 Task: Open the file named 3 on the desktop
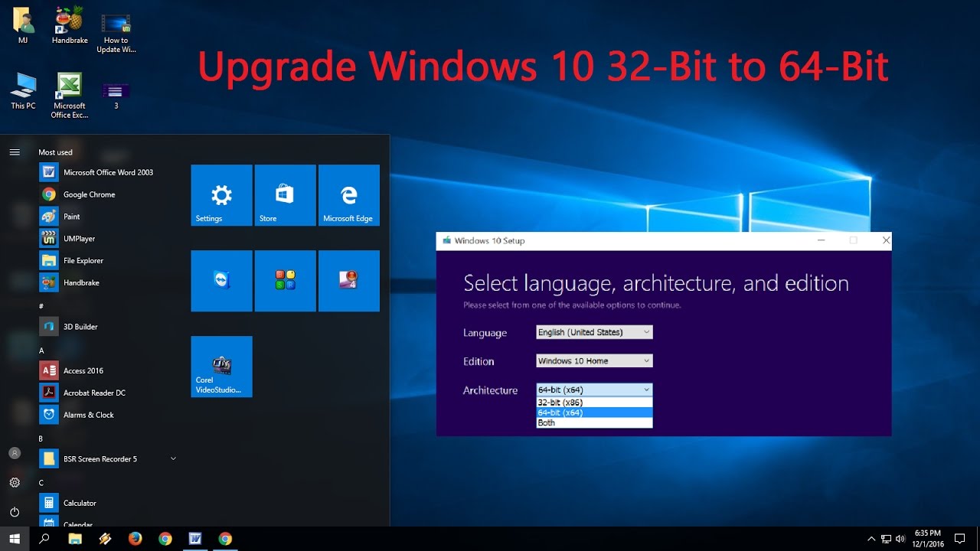coord(116,96)
